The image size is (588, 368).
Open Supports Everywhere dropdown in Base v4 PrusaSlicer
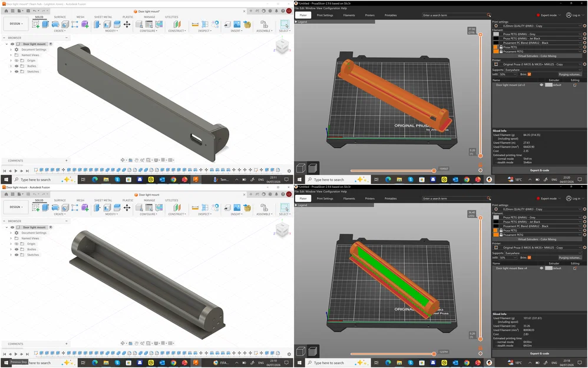tap(543, 253)
